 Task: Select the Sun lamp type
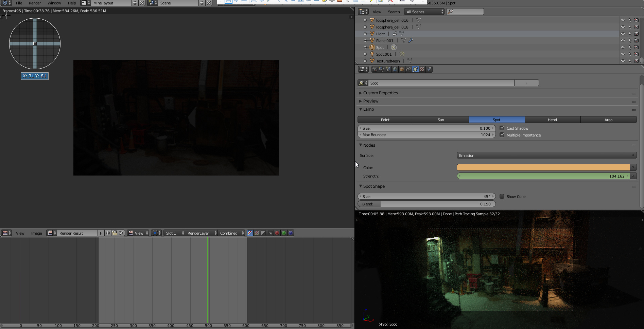pyautogui.click(x=441, y=120)
